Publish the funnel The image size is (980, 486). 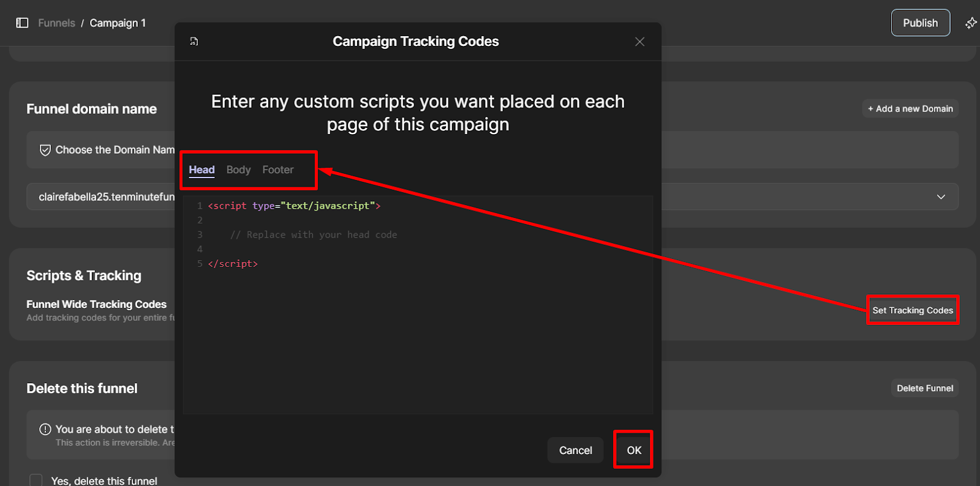920,23
